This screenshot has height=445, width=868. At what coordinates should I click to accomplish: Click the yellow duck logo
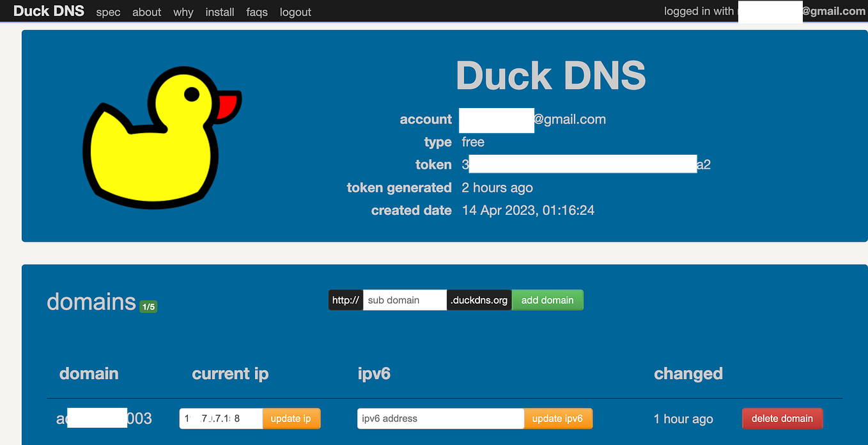pyautogui.click(x=162, y=136)
